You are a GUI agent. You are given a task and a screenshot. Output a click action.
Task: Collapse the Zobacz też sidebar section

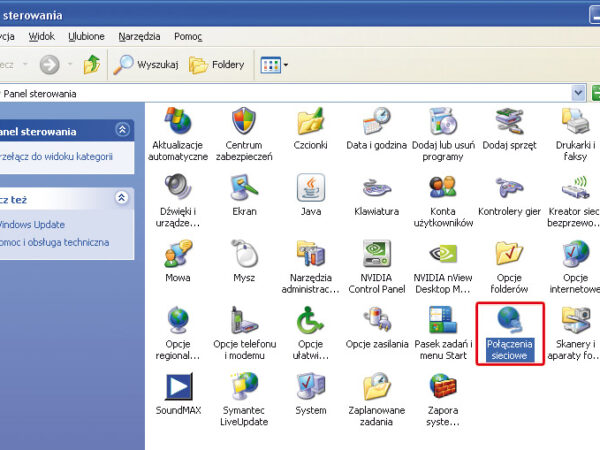click(122, 198)
